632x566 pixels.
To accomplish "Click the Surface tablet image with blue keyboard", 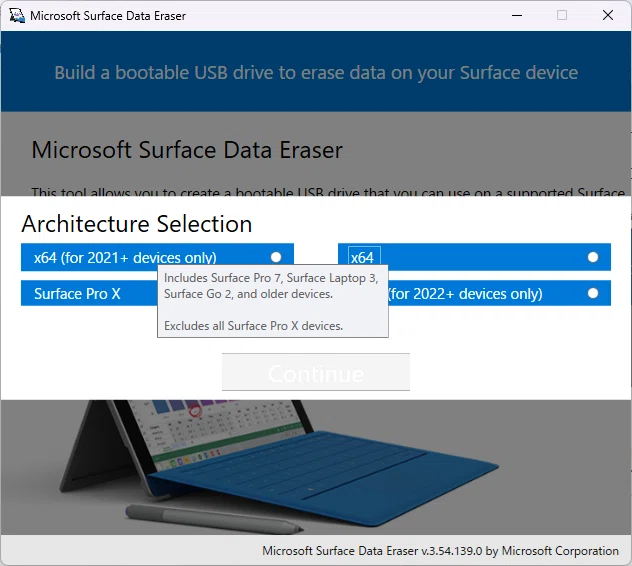I will coord(278,466).
